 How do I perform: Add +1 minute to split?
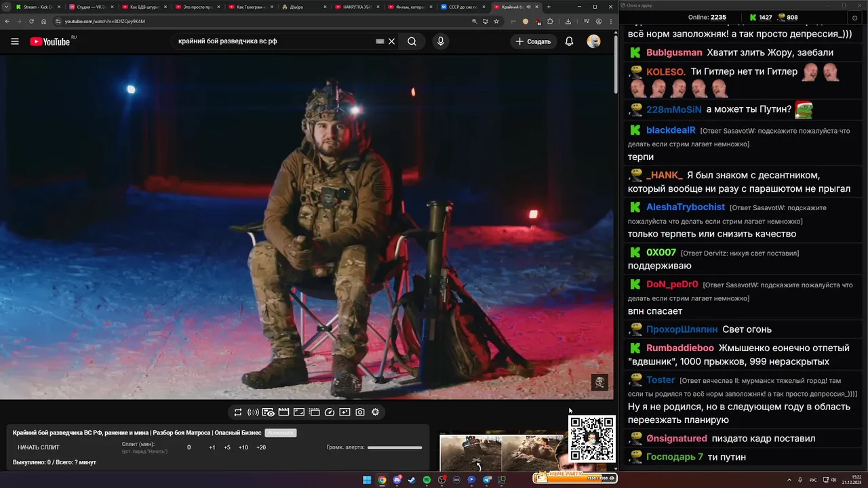coord(212,447)
